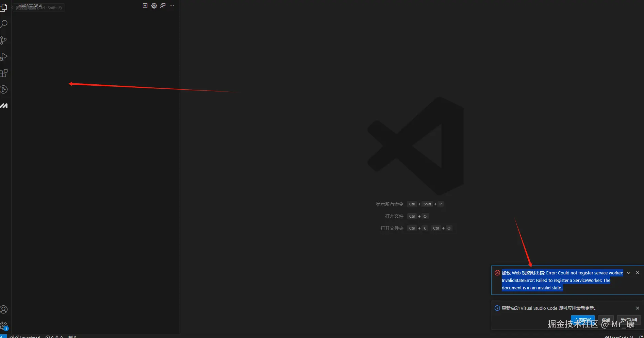644x338 pixels.
Task: Open the Manage gear with update badge
Action: point(4,326)
